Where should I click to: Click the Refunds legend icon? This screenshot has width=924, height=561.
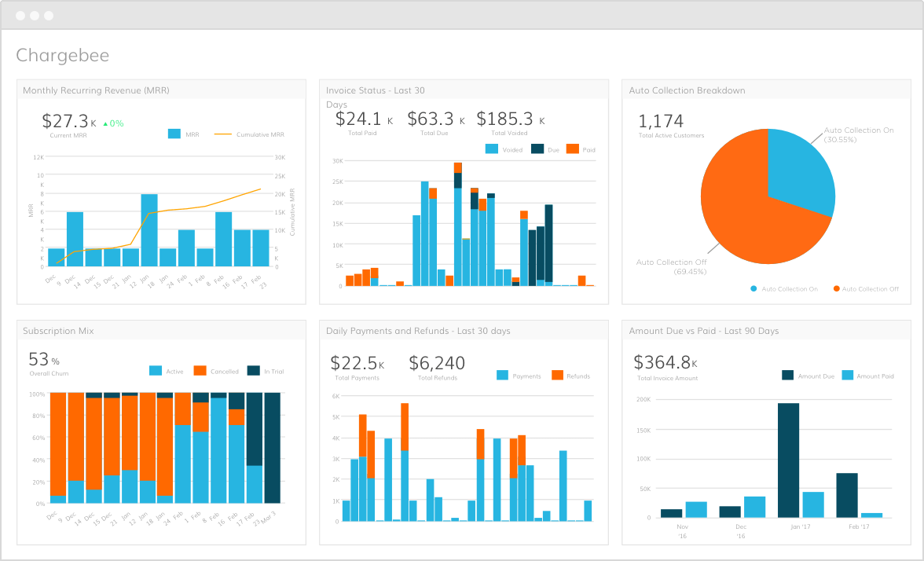[557, 376]
